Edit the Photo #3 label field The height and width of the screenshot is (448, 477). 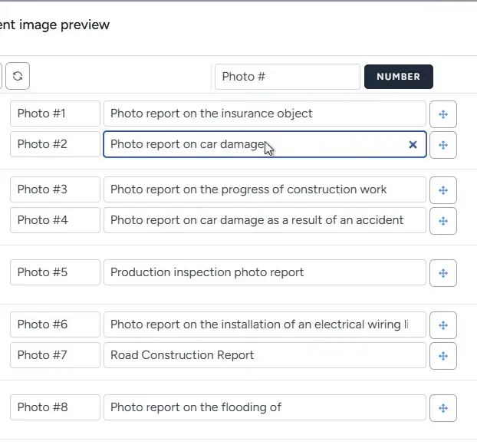pyautogui.click(x=55, y=189)
